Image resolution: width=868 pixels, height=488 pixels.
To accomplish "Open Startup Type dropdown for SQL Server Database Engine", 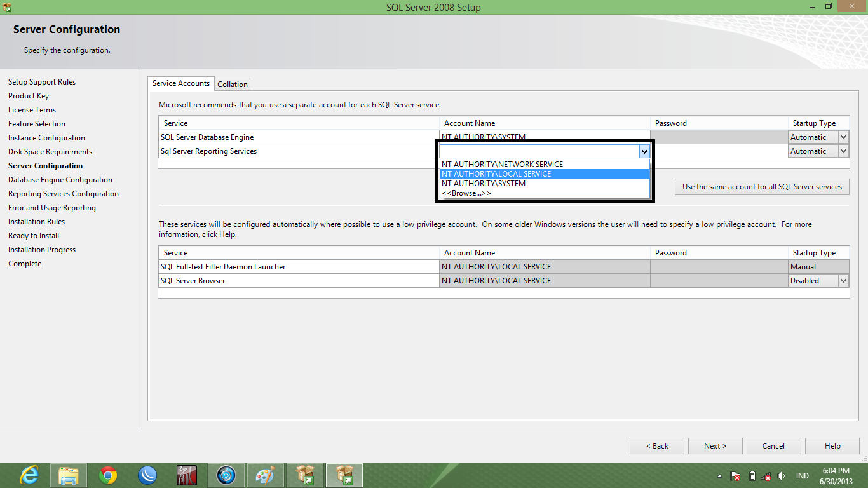I will 843,137.
